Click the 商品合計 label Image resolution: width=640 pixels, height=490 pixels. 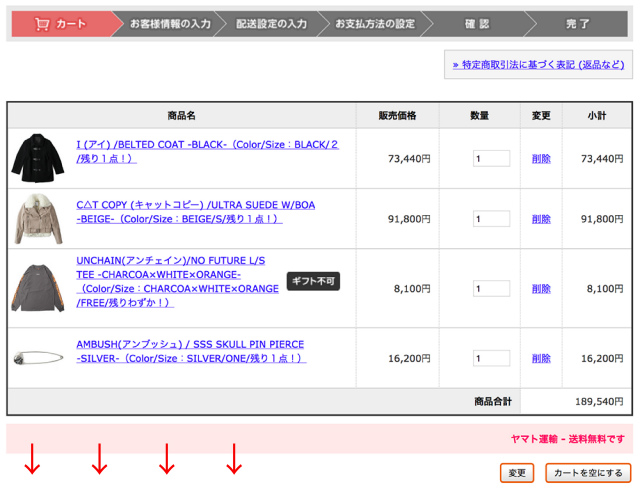(x=493, y=401)
